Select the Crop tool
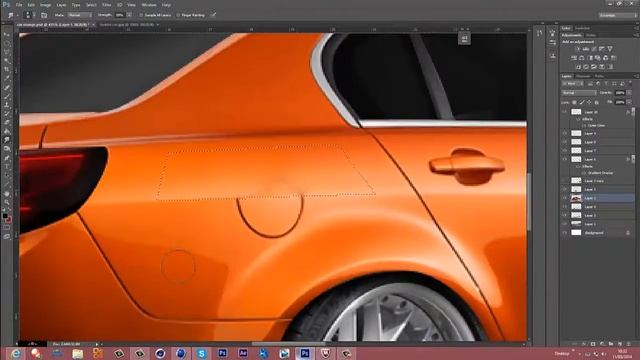Viewport: 640px width, 360px height. click(x=7, y=69)
